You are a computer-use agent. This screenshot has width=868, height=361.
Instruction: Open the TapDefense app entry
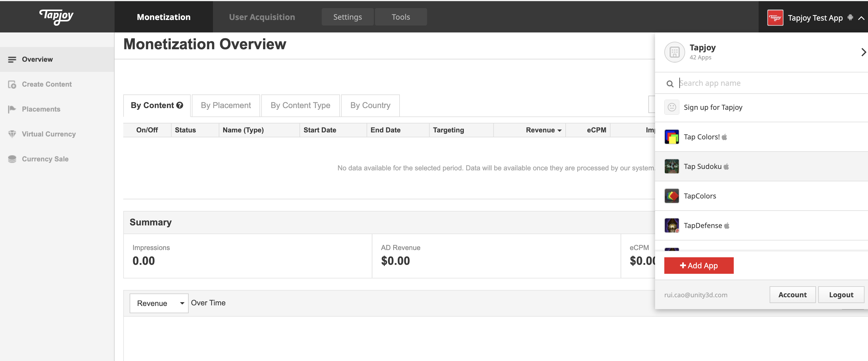tap(703, 225)
